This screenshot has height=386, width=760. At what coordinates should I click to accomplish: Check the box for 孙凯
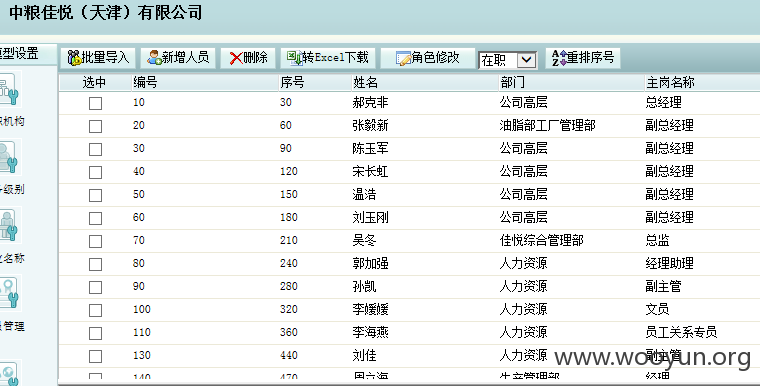pyautogui.click(x=95, y=288)
